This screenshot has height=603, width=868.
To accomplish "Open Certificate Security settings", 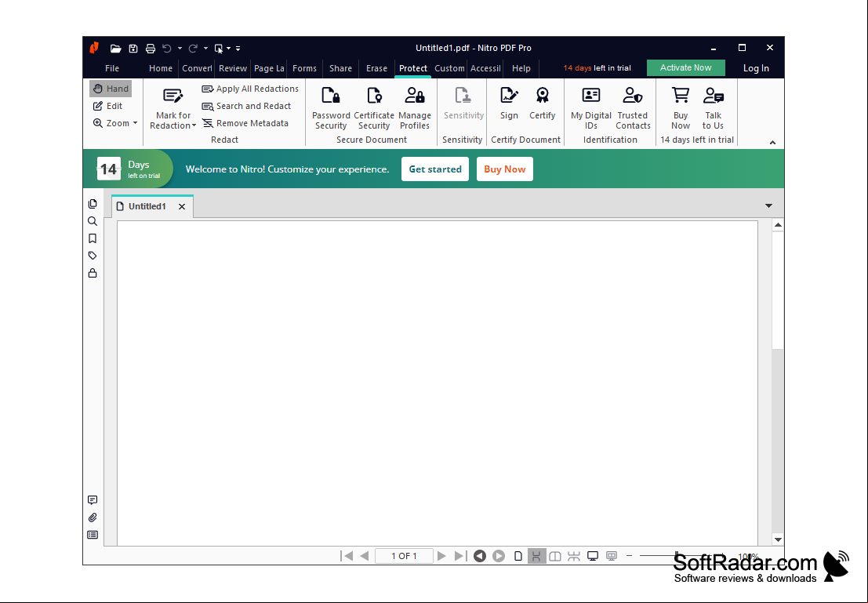I will click(x=374, y=108).
